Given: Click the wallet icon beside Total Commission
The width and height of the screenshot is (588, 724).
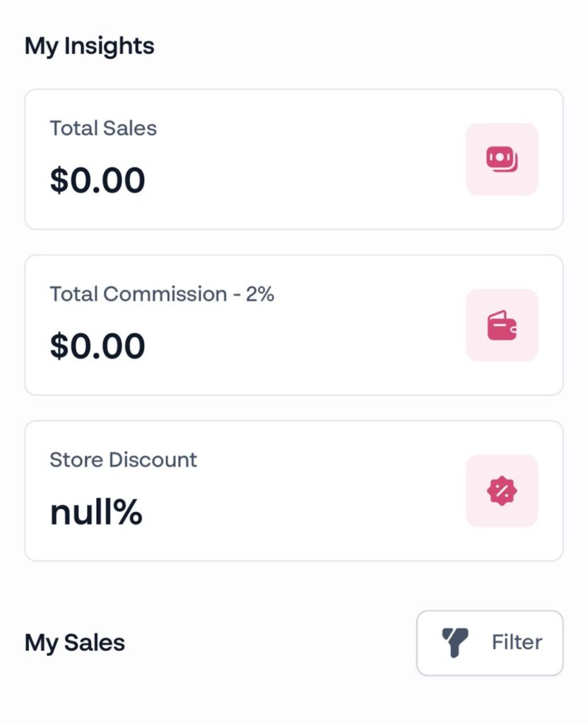Looking at the screenshot, I should tap(502, 325).
